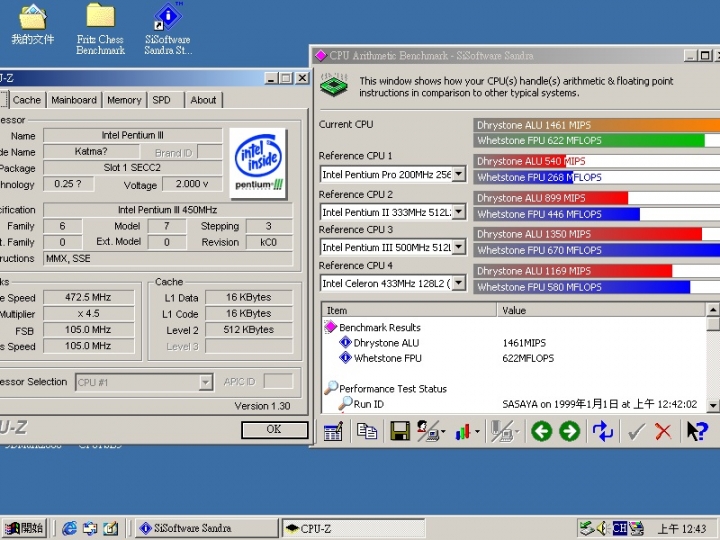Image resolution: width=720 pixels, height=540 pixels.
Task: Go back with the green left arrow
Action: click(542, 431)
